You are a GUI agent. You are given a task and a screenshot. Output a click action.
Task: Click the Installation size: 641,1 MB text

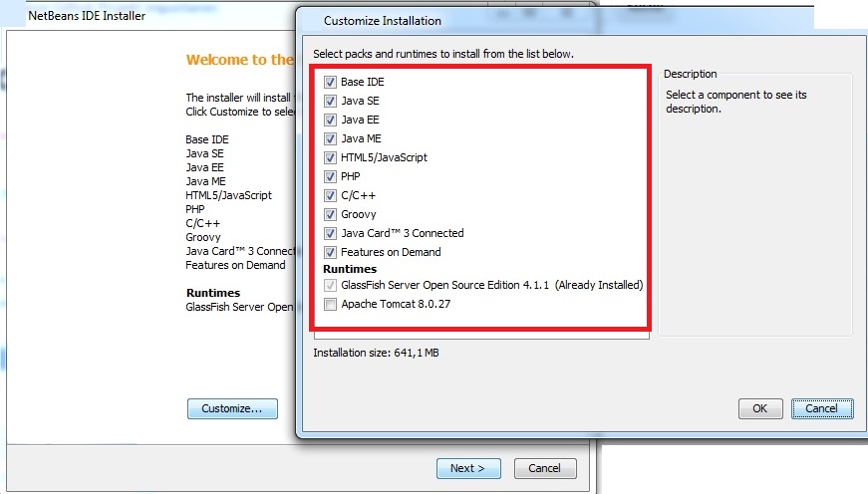pyautogui.click(x=376, y=353)
